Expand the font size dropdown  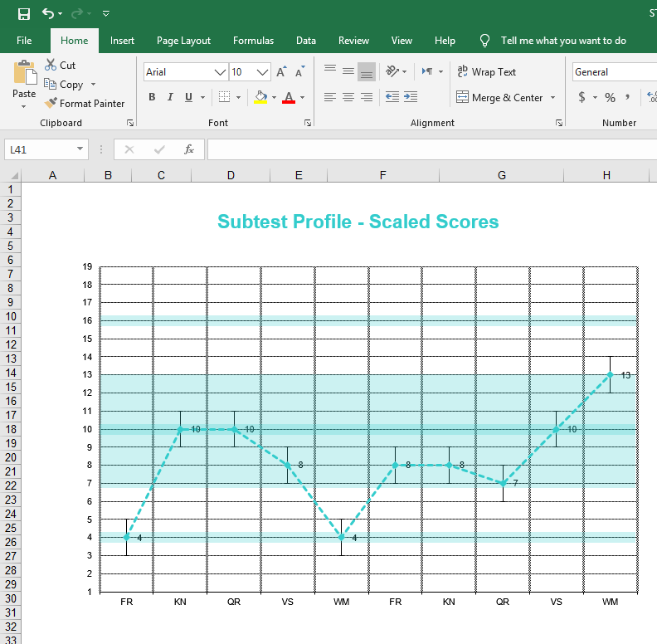(263, 72)
